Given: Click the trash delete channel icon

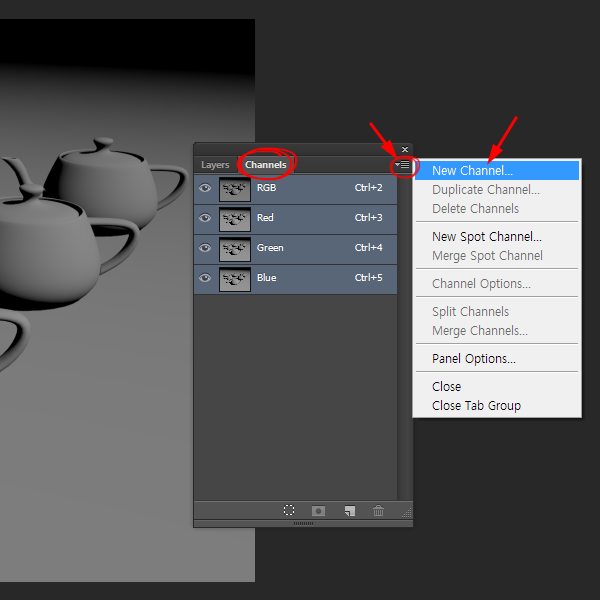Looking at the screenshot, I should coord(378,510).
